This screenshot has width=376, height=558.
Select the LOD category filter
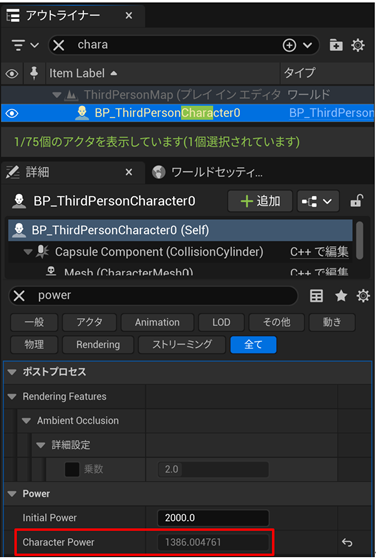[221, 322]
